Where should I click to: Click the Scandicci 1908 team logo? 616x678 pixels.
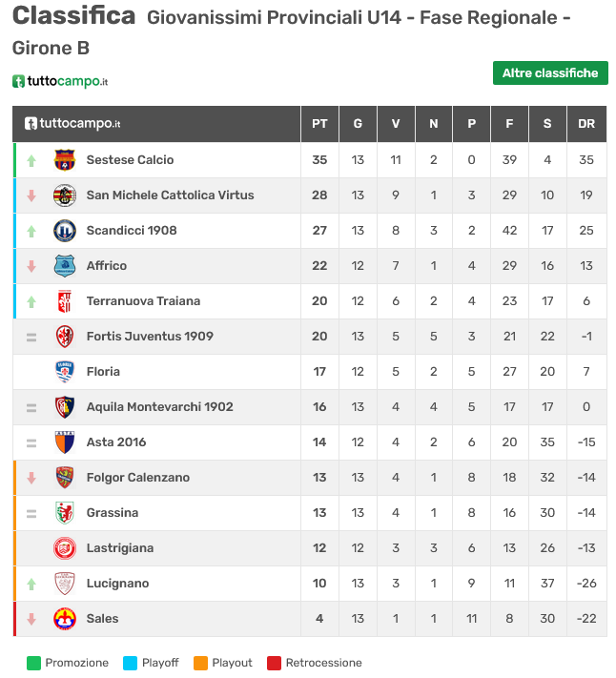[x=65, y=231]
